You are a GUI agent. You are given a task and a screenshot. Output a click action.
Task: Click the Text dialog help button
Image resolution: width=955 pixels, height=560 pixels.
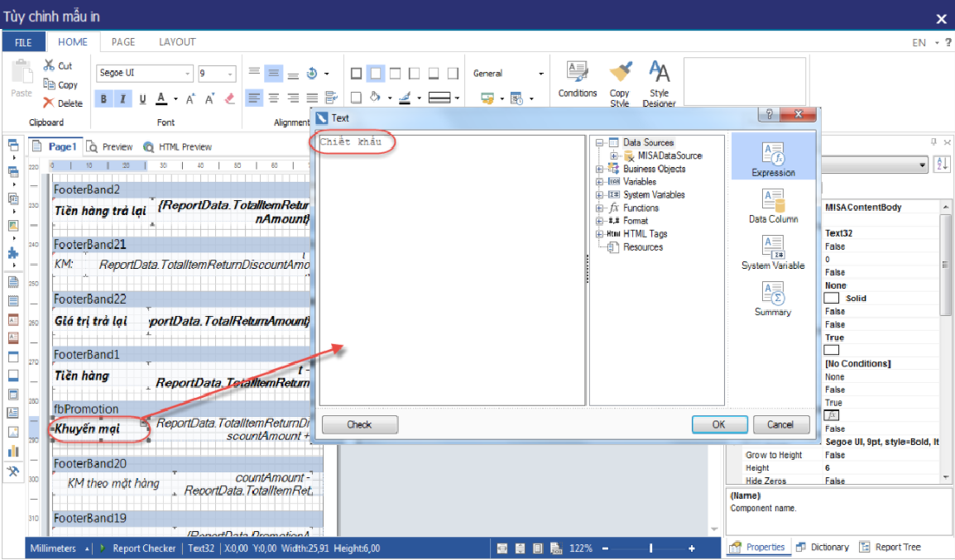point(769,114)
